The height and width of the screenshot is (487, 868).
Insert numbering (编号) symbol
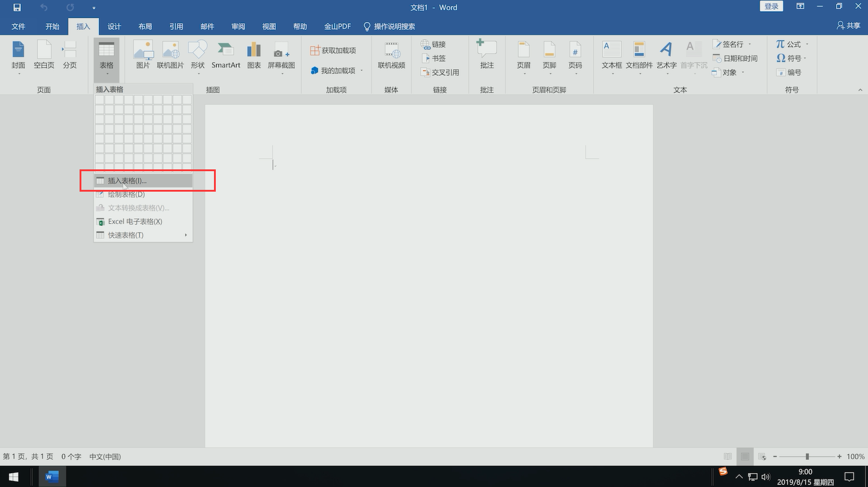789,72
